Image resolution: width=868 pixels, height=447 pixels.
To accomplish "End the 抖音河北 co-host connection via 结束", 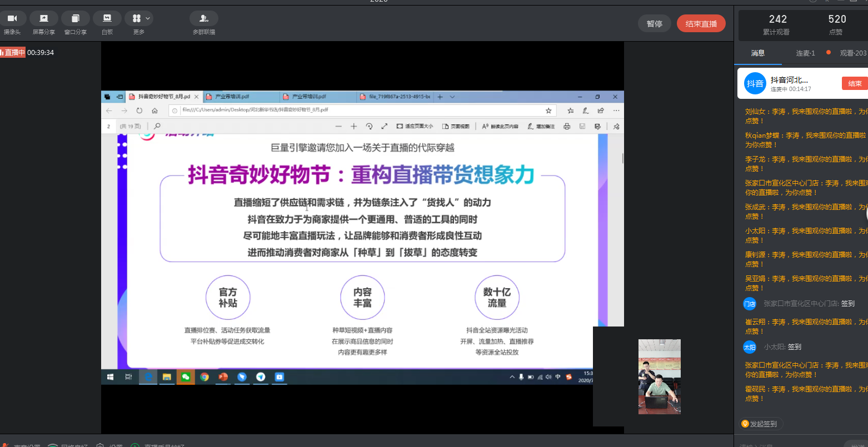I will point(855,83).
